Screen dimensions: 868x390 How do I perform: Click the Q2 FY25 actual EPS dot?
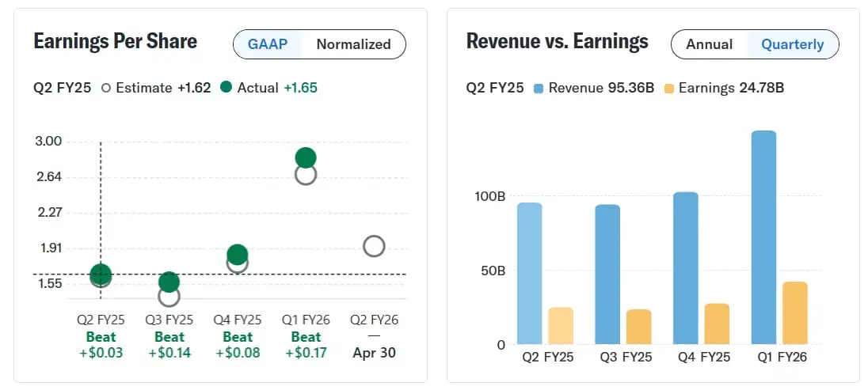pos(101,274)
